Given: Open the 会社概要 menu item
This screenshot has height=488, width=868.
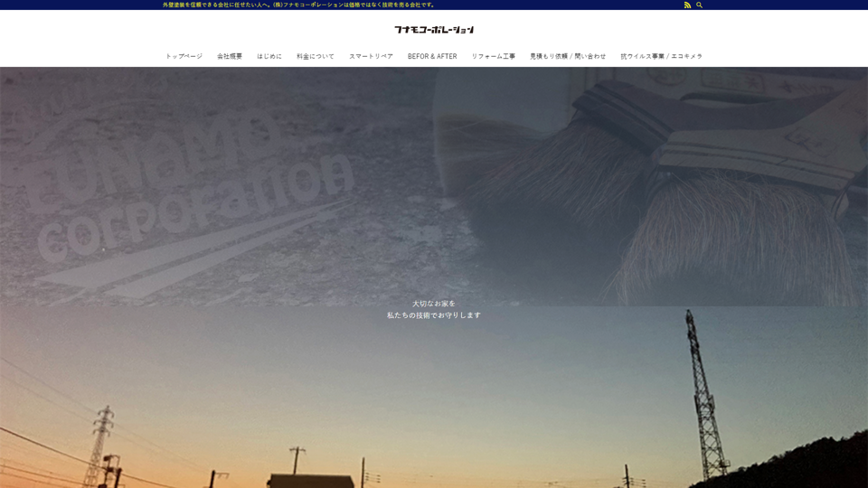Looking at the screenshot, I should (230, 56).
